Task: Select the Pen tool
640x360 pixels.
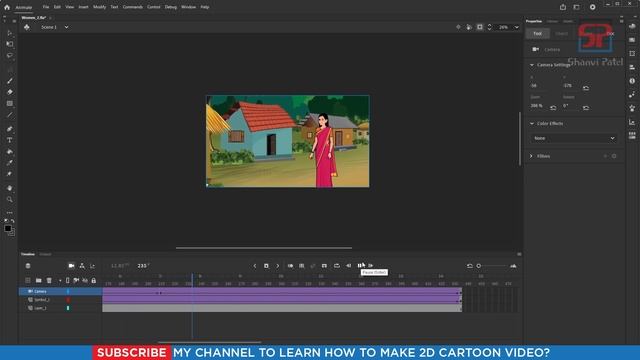Action: point(9,129)
